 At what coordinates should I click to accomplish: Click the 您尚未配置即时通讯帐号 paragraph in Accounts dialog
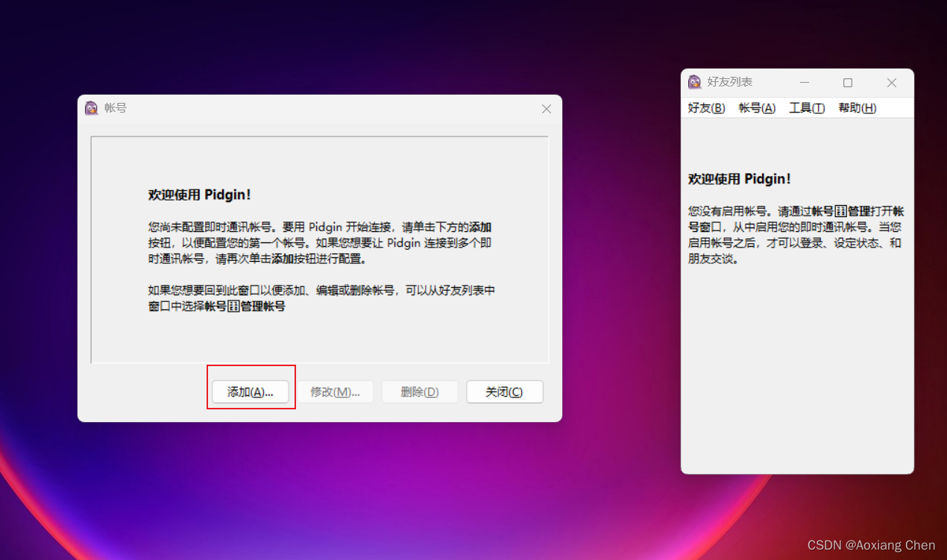click(320, 243)
